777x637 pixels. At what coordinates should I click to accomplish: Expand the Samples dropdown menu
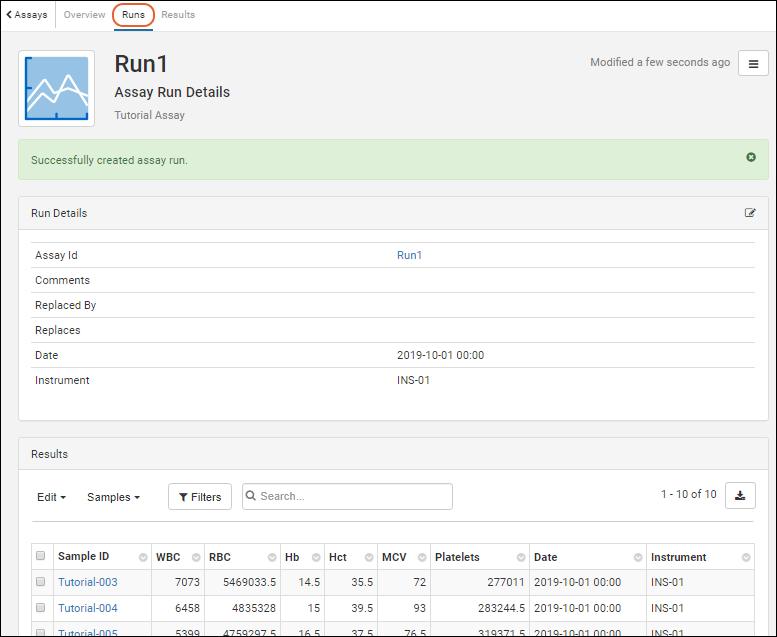point(113,497)
